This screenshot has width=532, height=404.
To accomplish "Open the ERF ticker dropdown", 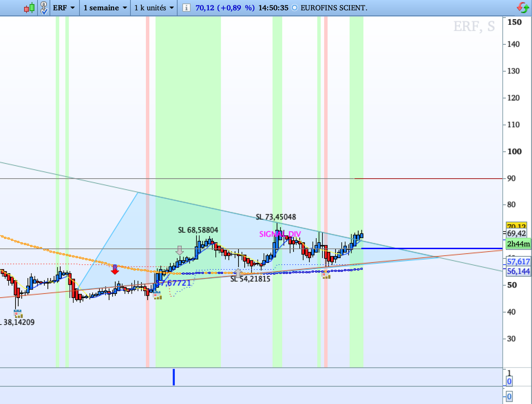I will click(64, 8).
